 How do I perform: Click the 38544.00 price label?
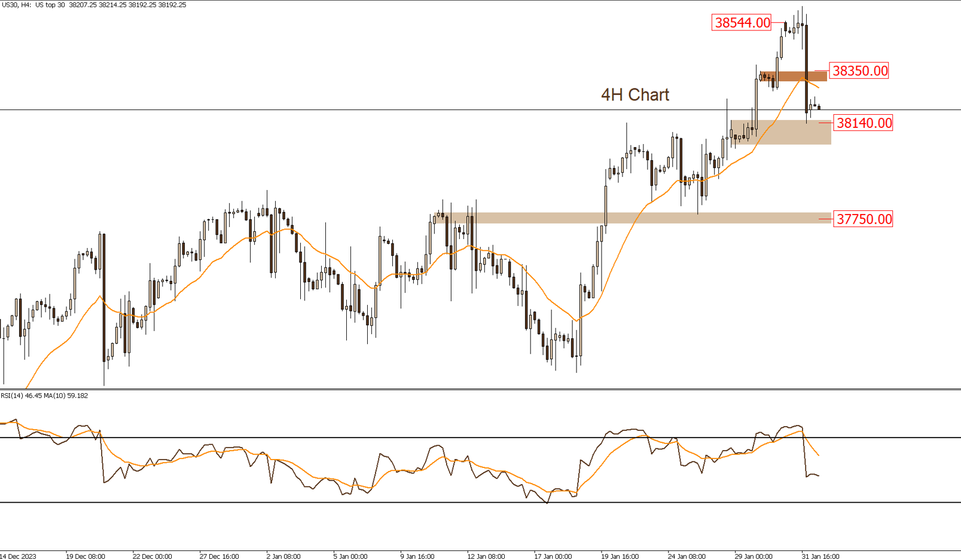[x=742, y=23]
